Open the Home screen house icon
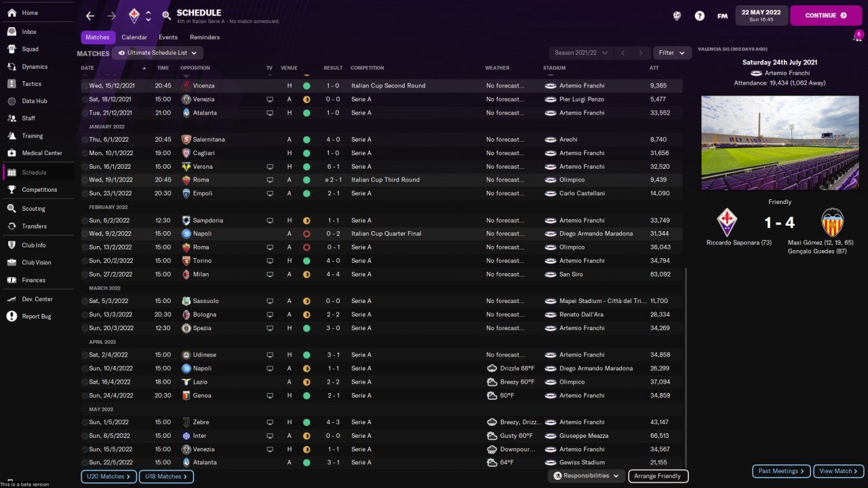The height and width of the screenshot is (488, 868). [x=12, y=13]
